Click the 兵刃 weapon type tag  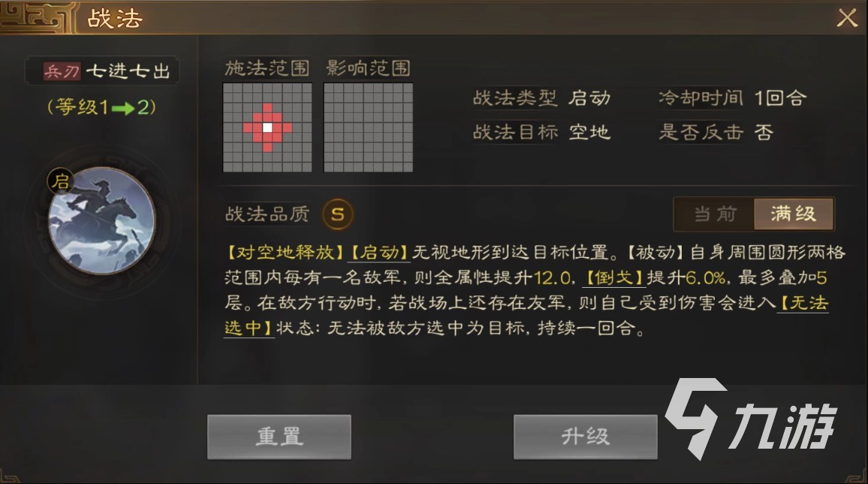[62, 71]
